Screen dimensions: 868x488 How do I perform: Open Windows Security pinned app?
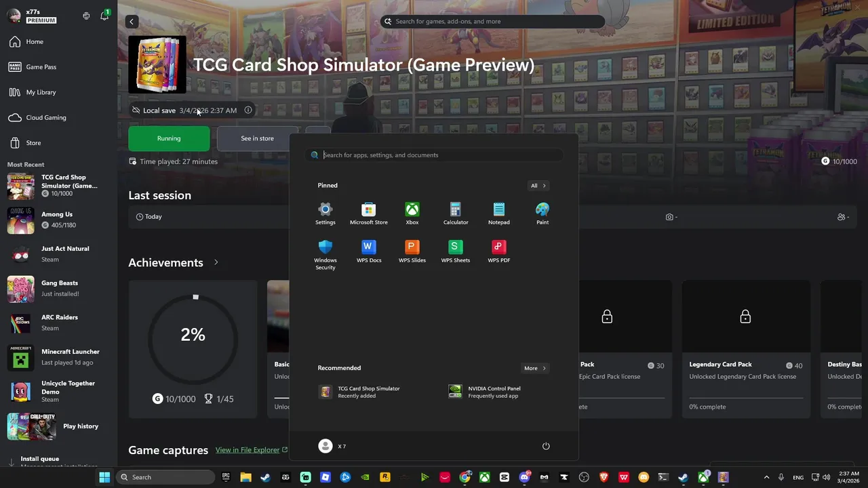[325, 255]
